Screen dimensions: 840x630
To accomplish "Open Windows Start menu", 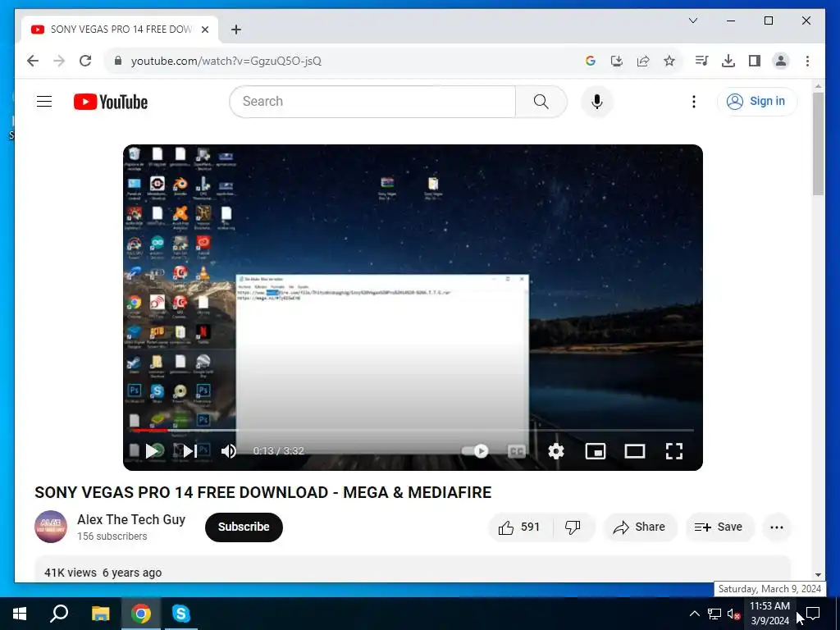I will click(20, 614).
